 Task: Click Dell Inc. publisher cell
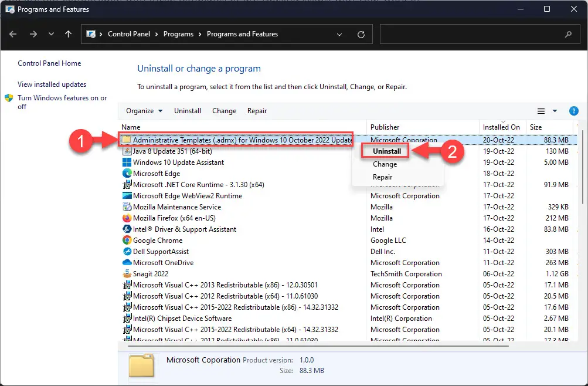tap(383, 252)
